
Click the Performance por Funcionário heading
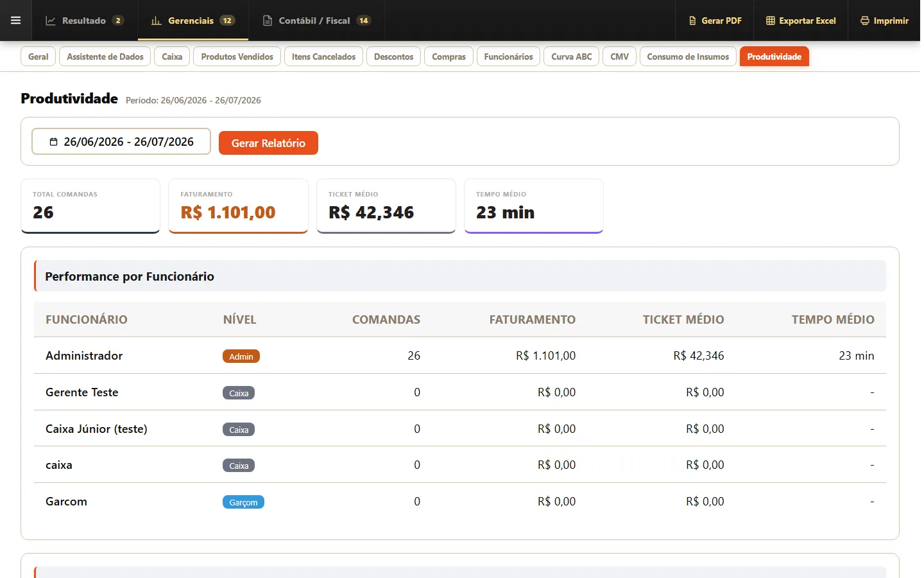[130, 277]
